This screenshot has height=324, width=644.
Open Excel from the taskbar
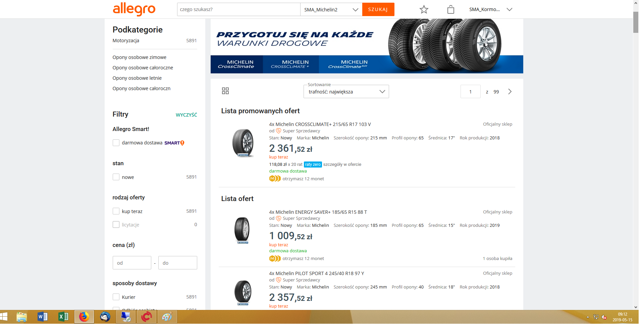click(x=63, y=317)
